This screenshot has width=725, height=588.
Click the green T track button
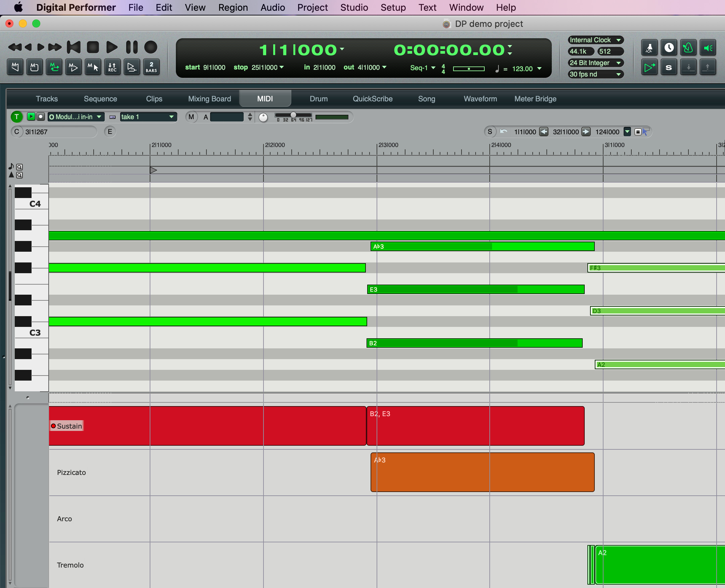coord(16,117)
